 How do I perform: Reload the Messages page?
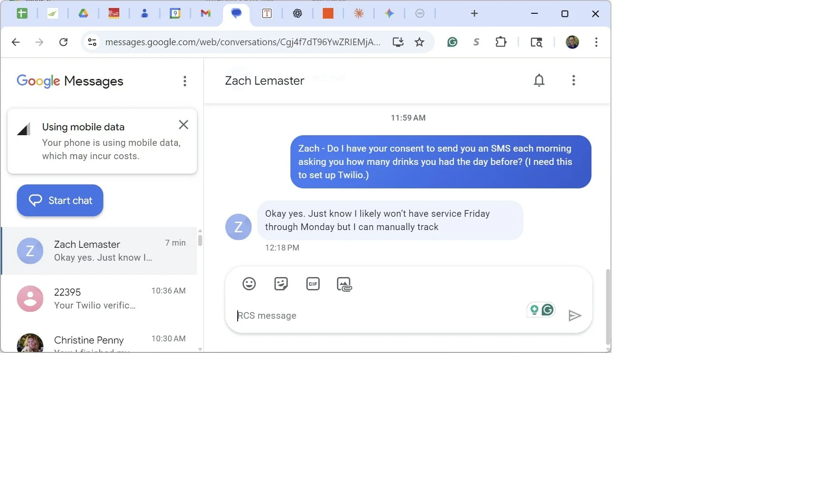click(x=63, y=42)
